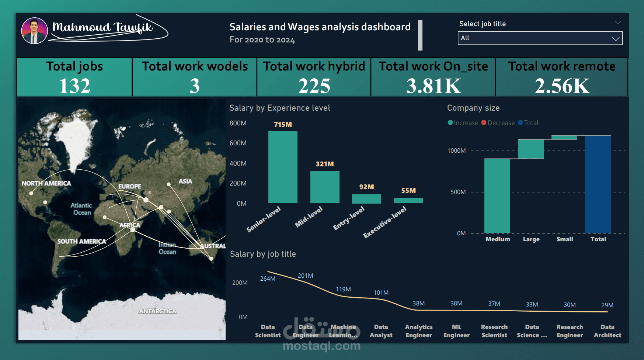Viewport: 644px width, 360px height.
Task: Click the Company size chart title
Action: click(x=473, y=108)
